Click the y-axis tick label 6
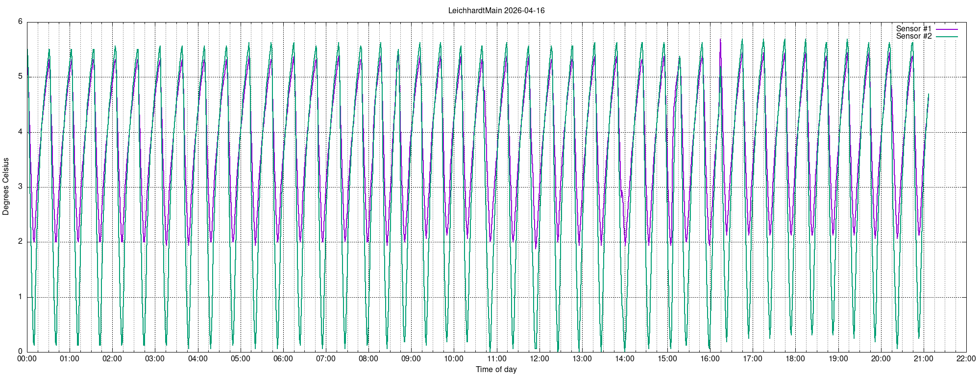Viewport: 980px width, 376px height. click(x=20, y=22)
